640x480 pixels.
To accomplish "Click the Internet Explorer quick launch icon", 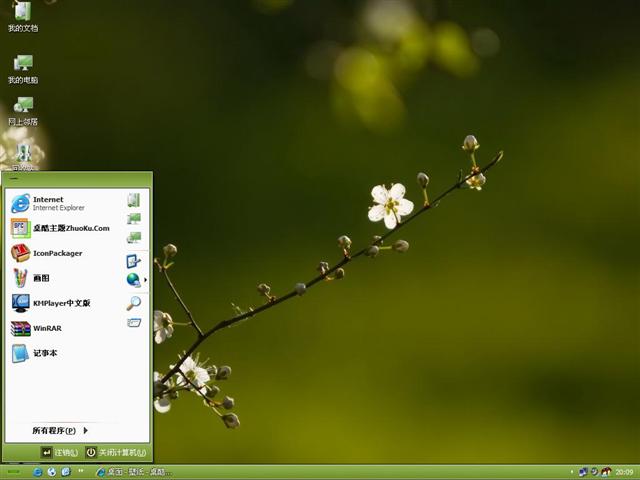I will point(38,472).
